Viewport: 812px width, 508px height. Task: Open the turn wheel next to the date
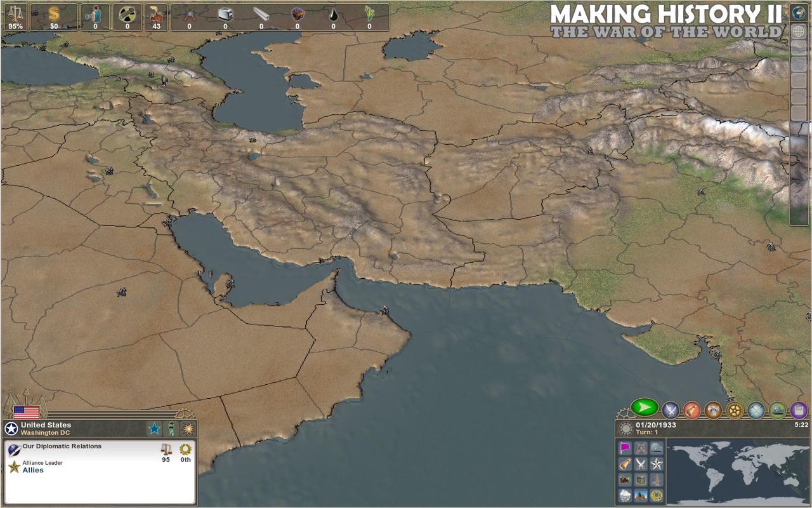point(626,427)
